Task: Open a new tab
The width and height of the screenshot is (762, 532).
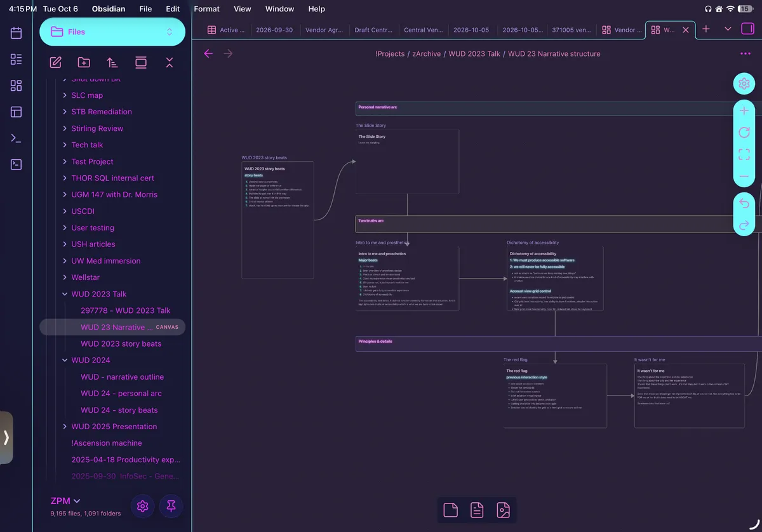Action: pos(706,29)
